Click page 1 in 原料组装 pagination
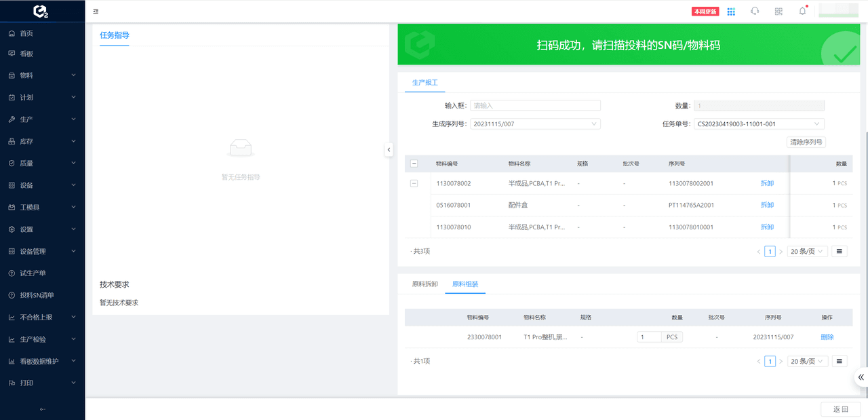This screenshot has width=868, height=420. coord(770,362)
